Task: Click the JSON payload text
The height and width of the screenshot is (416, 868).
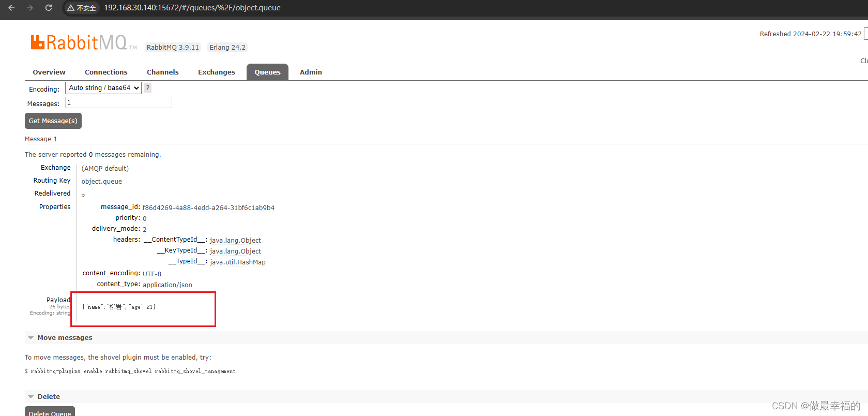Action: click(119, 307)
